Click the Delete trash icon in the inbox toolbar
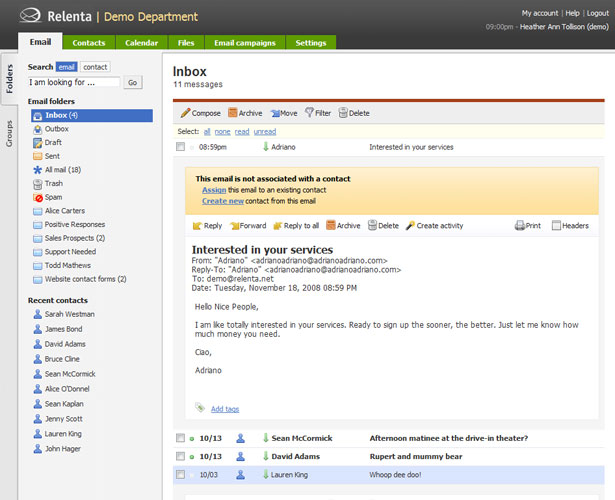This screenshot has height=500, width=615. [343, 113]
